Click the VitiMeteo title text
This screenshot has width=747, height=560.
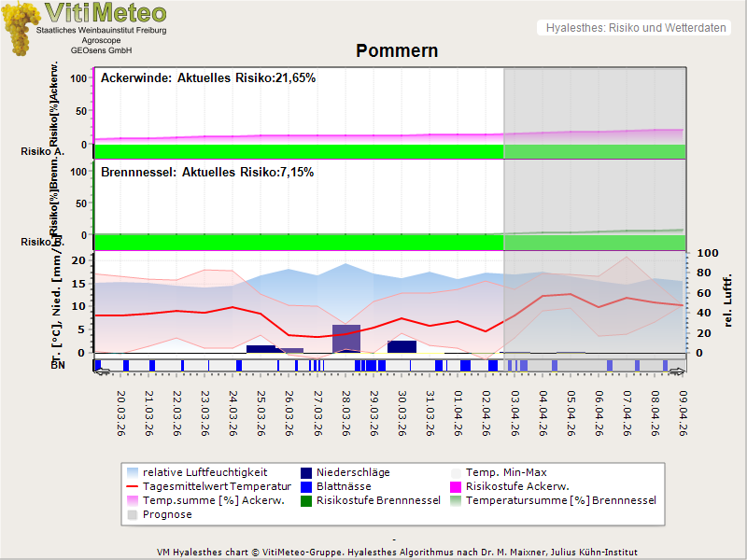pyautogui.click(x=105, y=13)
